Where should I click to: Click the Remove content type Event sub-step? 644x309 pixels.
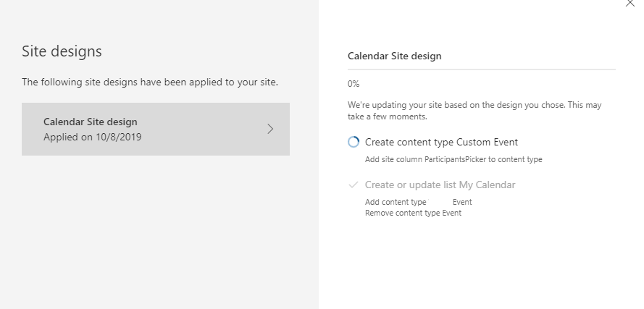tap(413, 213)
